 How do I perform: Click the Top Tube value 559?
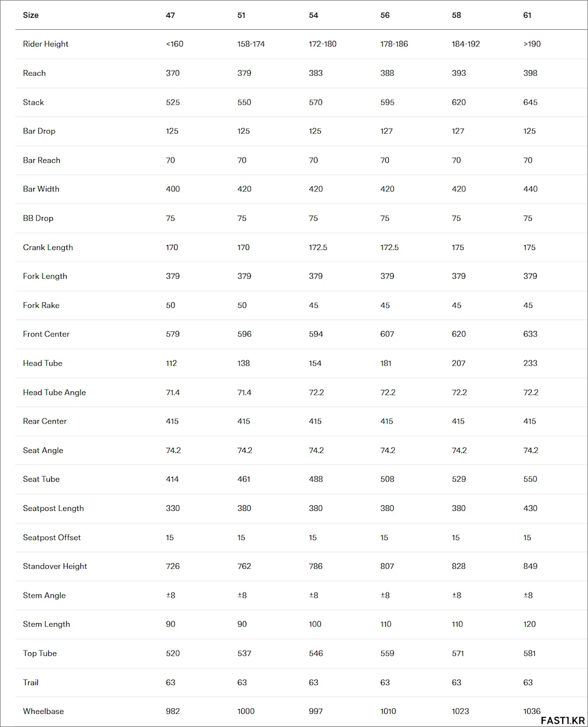(388, 653)
